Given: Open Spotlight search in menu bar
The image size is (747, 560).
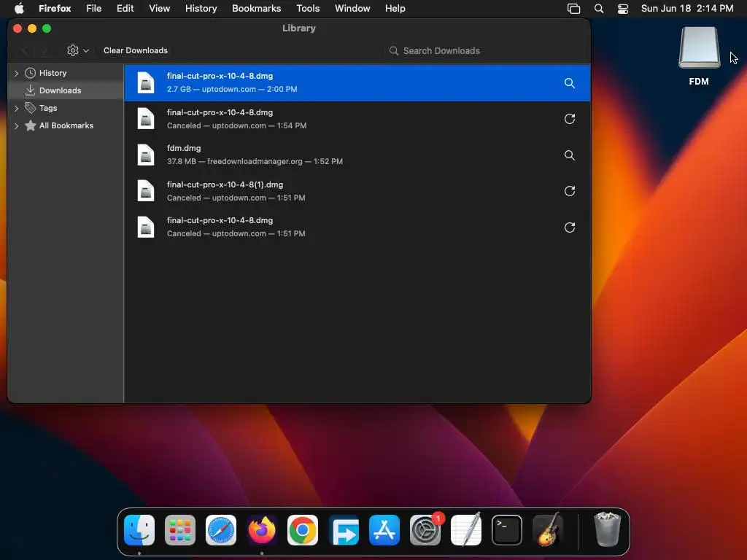Looking at the screenshot, I should [599, 9].
